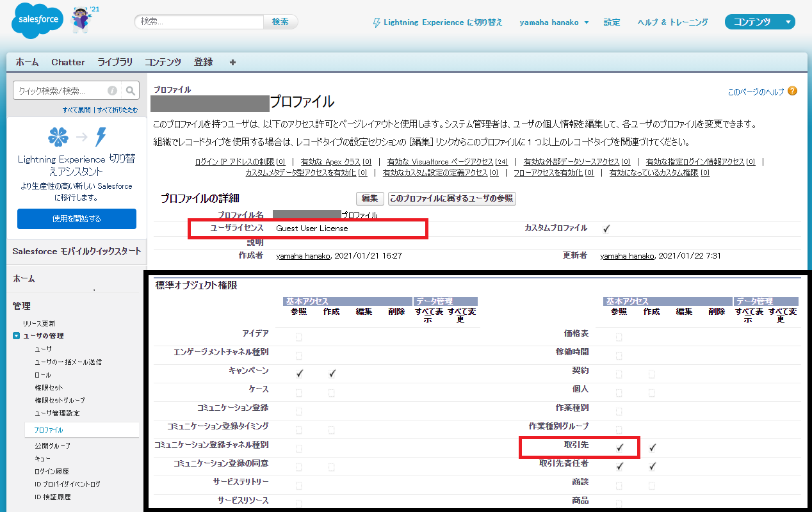This screenshot has width=812, height=512.
Task: Toggle the 価格表 参照 checkbox
Action: 619,337
